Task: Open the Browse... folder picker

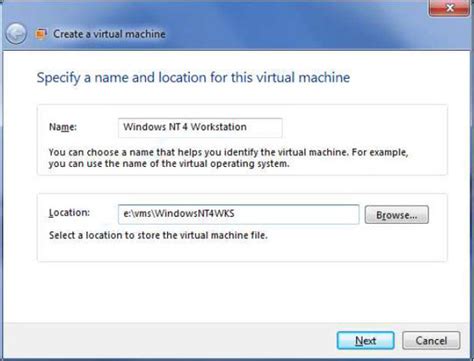Action: [397, 215]
